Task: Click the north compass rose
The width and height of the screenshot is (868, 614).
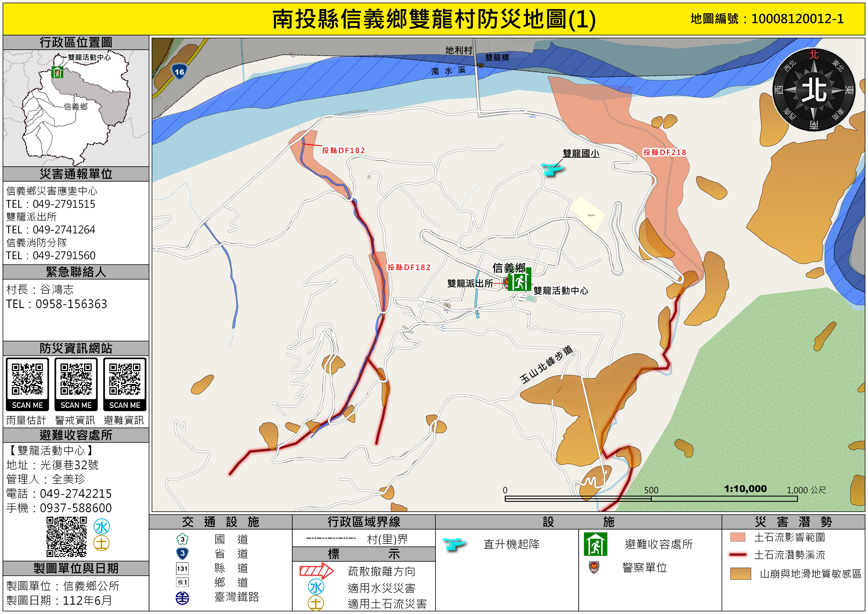Action: coord(814,90)
